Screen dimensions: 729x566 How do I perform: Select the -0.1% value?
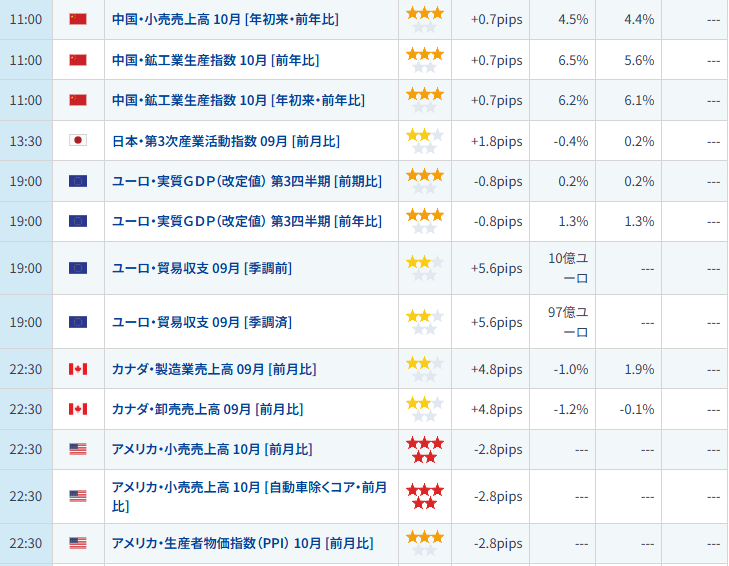point(637,409)
